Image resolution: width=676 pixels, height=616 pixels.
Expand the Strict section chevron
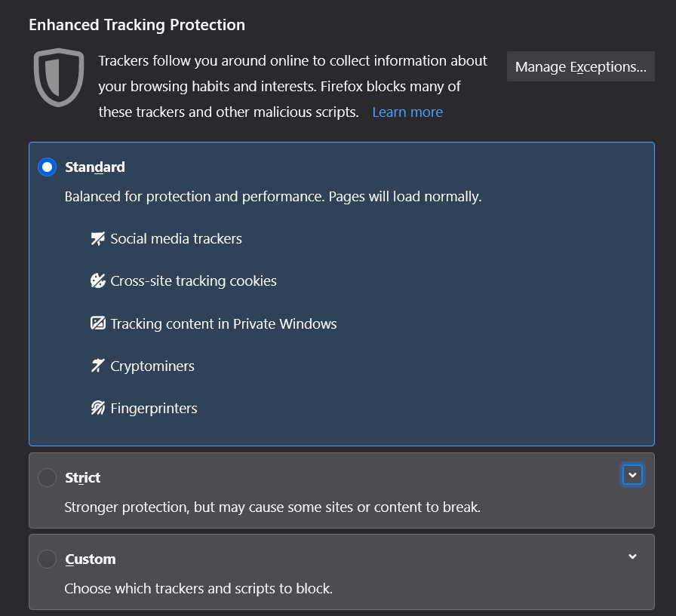coord(632,475)
